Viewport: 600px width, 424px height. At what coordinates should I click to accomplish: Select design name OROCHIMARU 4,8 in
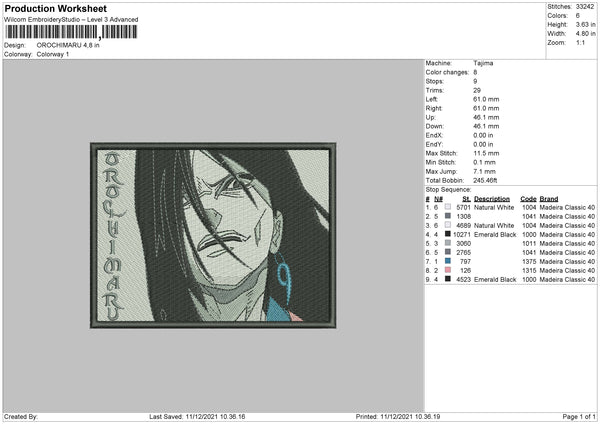tap(68, 45)
